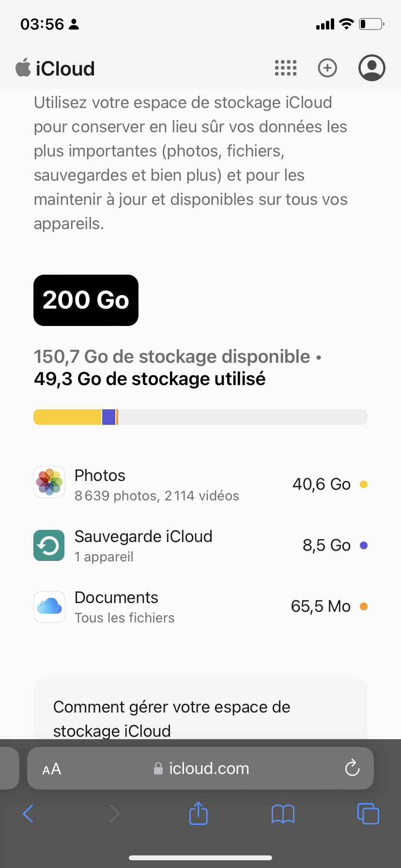This screenshot has height=868, width=401.
Task: Show all open Safari tabs
Action: (368, 813)
